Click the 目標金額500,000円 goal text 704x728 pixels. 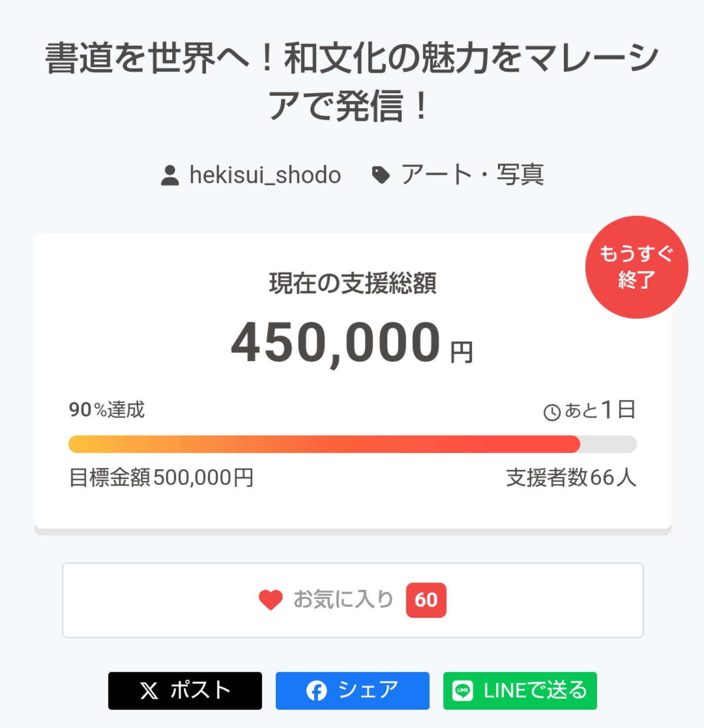click(x=161, y=477)
